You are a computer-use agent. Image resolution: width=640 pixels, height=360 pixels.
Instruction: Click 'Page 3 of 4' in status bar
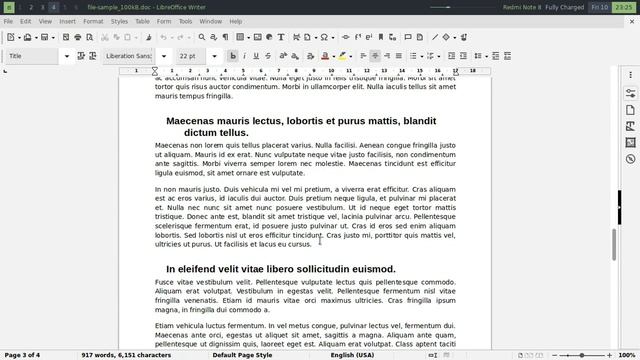coord(22,355)
